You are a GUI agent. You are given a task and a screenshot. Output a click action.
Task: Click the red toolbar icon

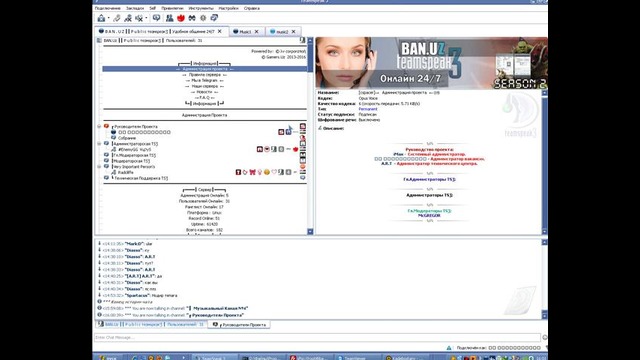(x=181, y=18)
